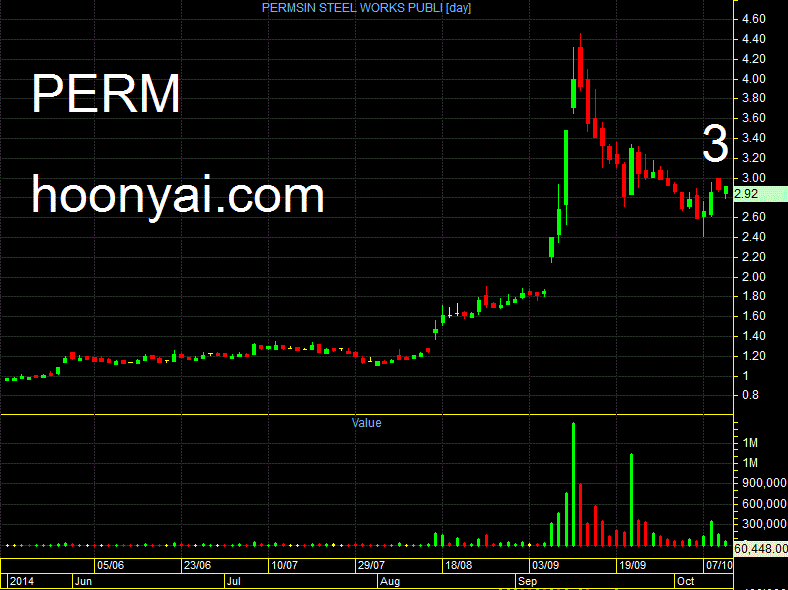Select the 1.40 price level label
Screen dimensions: 788x590
pyautogui.click(x=753, y=336)
